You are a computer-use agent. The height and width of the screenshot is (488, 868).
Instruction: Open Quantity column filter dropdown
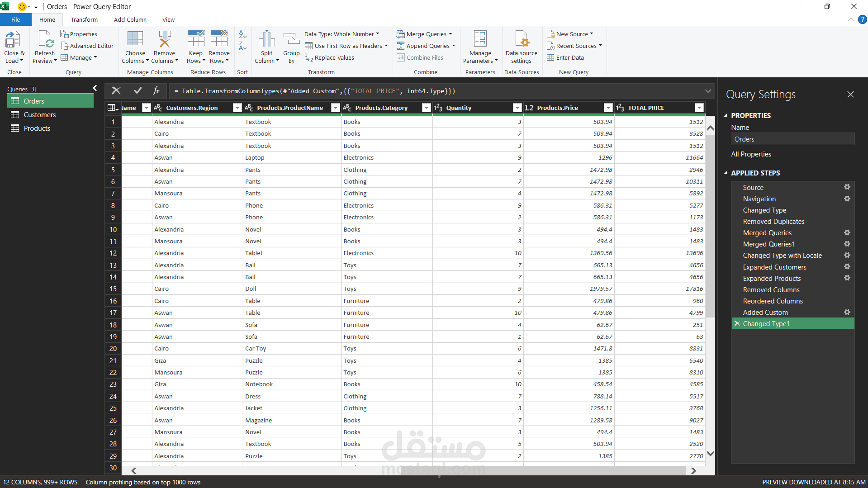click(517, 108)
